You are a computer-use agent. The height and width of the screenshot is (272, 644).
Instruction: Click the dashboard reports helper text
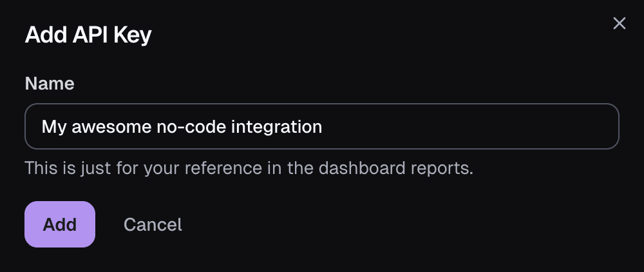coord(249,168)
